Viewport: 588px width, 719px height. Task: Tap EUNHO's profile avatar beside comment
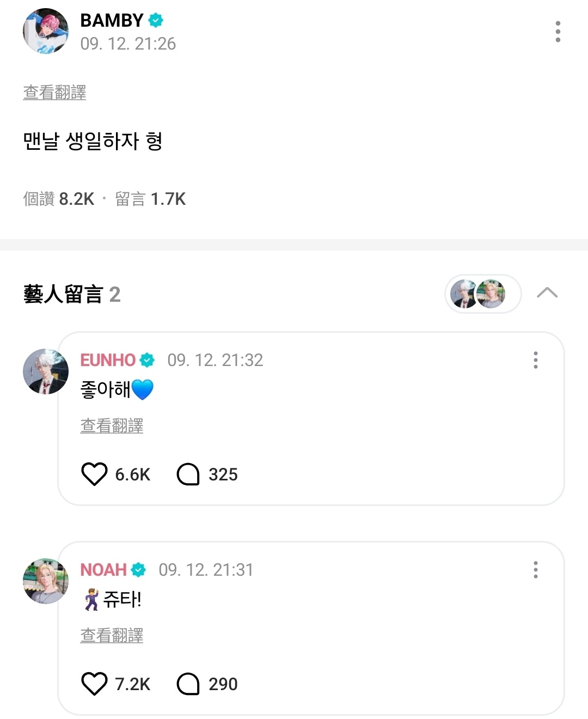(x=46, y=371)
